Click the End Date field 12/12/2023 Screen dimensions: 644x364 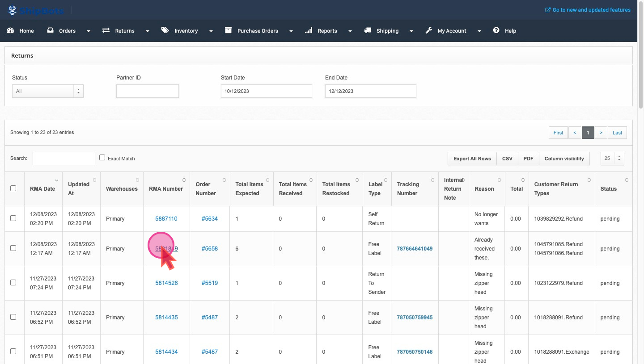pos(371,91)
